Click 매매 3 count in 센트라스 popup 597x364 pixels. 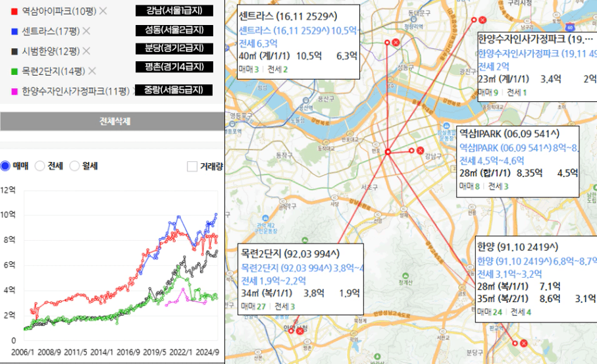click(x=249, y=69)
